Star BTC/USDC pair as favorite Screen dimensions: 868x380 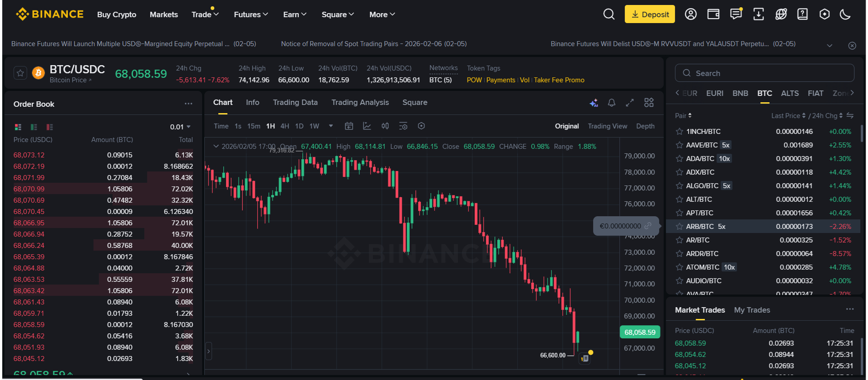[20, 73]
